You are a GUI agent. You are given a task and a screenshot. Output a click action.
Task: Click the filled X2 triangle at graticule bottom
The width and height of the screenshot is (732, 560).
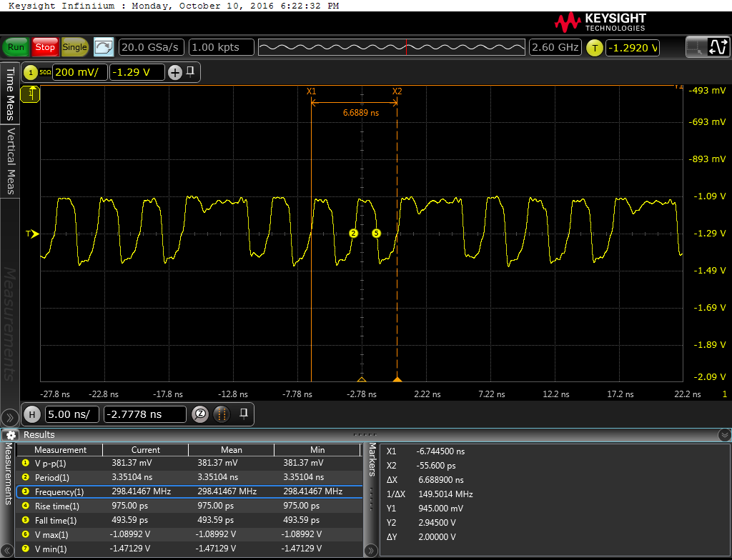397,379
